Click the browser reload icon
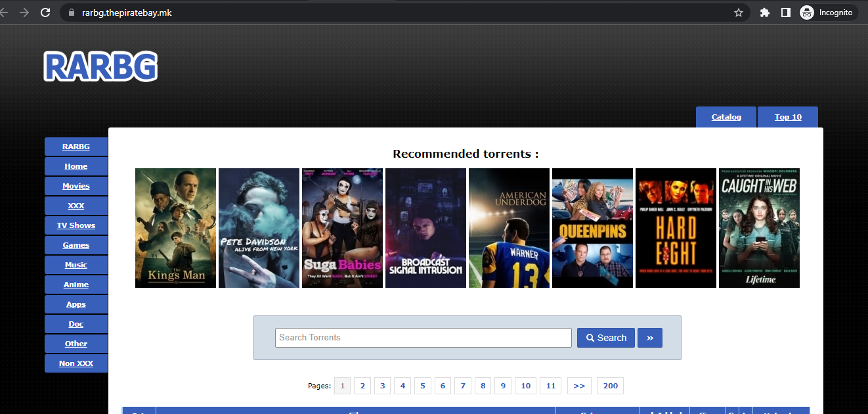Screen dimensions: 868x414 pos(45,12)
